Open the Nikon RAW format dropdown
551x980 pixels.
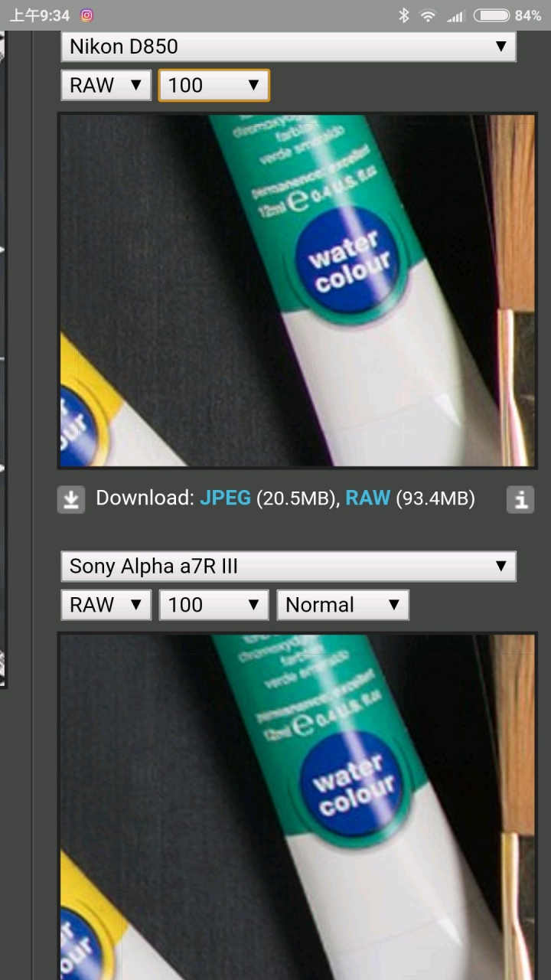[x=106, y=85]
